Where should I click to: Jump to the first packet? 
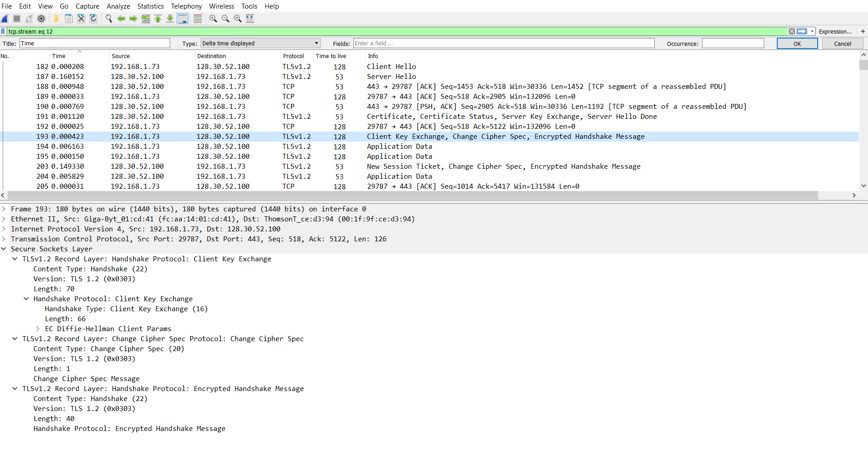click(158, 19)
